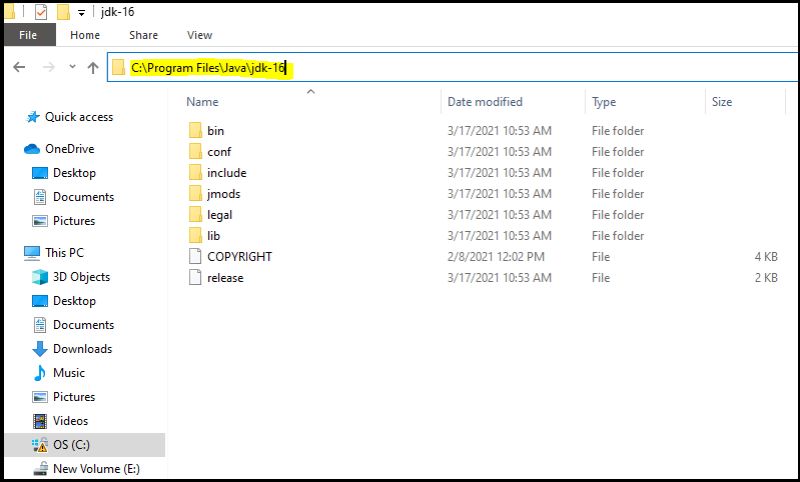Open Videos under This PC
Image resolution: width=800 pixels, height=482 pixels.
click(70, 420)
